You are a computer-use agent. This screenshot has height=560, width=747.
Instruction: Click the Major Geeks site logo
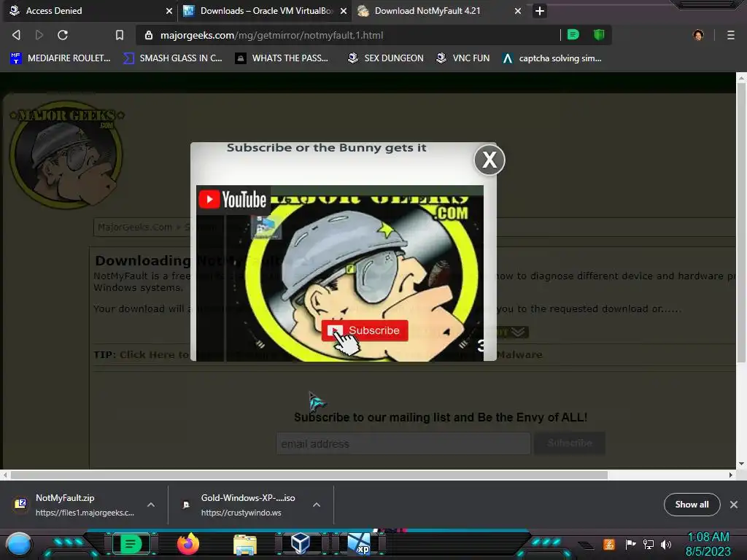click(66, 155)
